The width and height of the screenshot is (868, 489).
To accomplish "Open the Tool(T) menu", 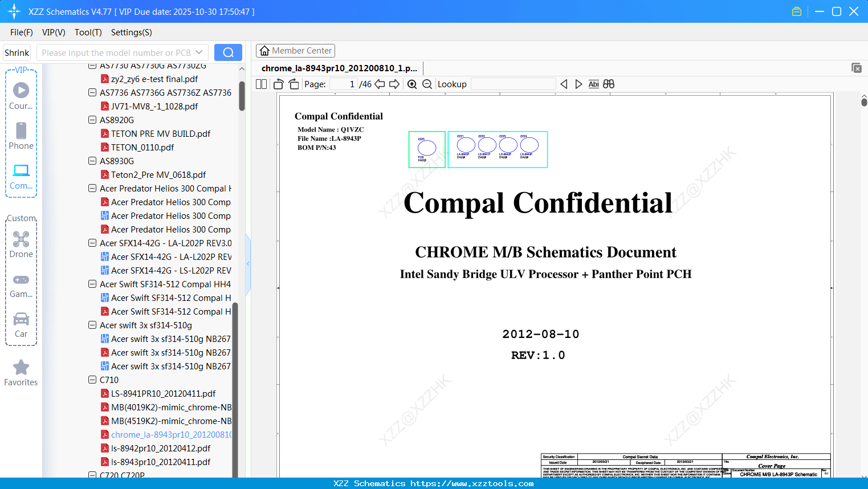I will (x=88, y=32).
